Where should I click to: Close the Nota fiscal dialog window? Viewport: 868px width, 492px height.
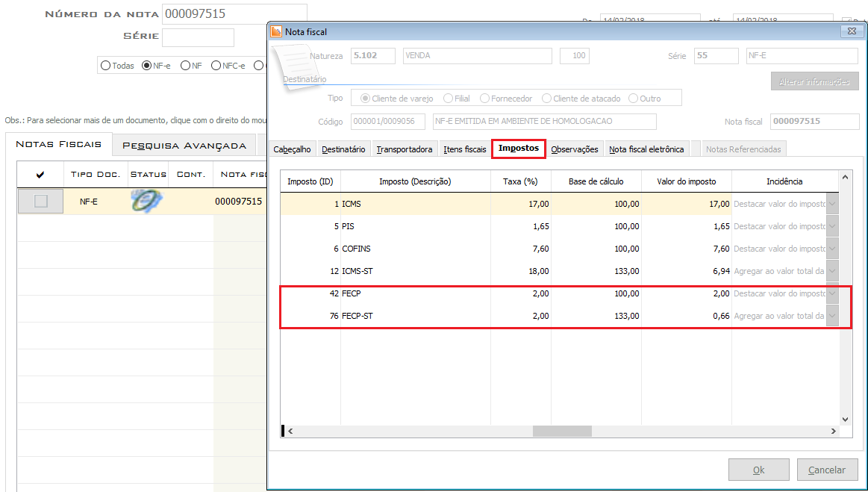(x=850, y=31)
